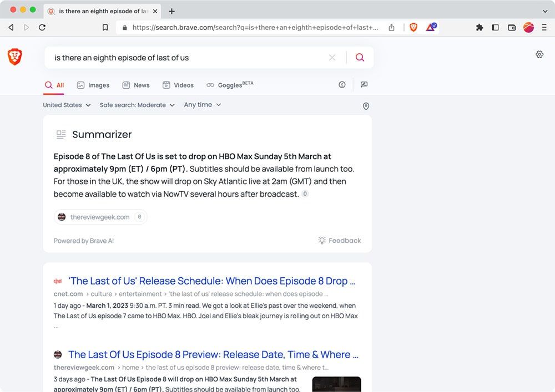Expand the Any time filter dropdown
The image size is (555, 392).
click(202, 105)
